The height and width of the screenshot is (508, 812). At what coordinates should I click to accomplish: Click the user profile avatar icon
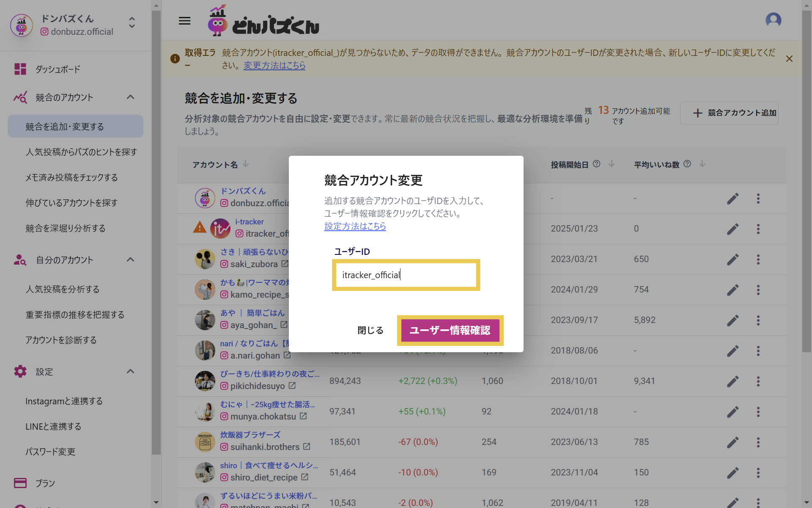click(773, 20)
